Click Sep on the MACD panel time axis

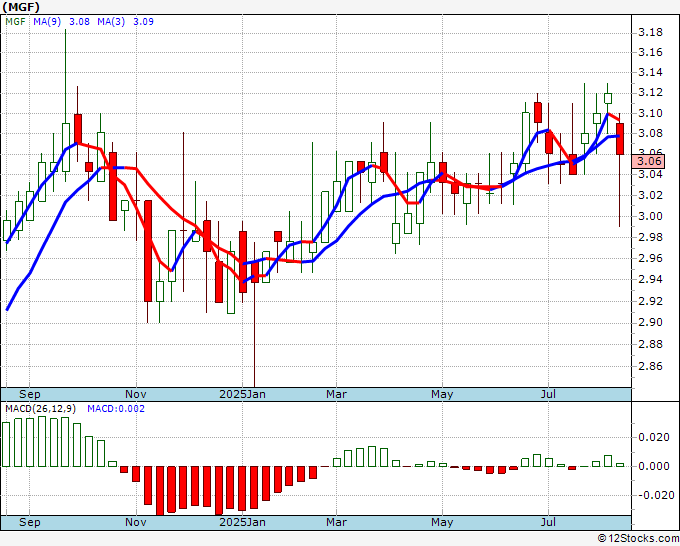[x=29, y=522]
